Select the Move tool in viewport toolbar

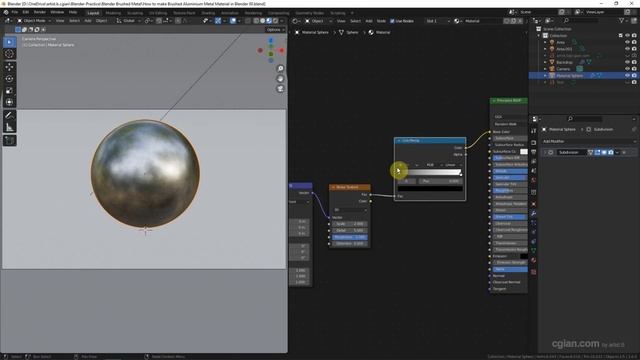9,67
